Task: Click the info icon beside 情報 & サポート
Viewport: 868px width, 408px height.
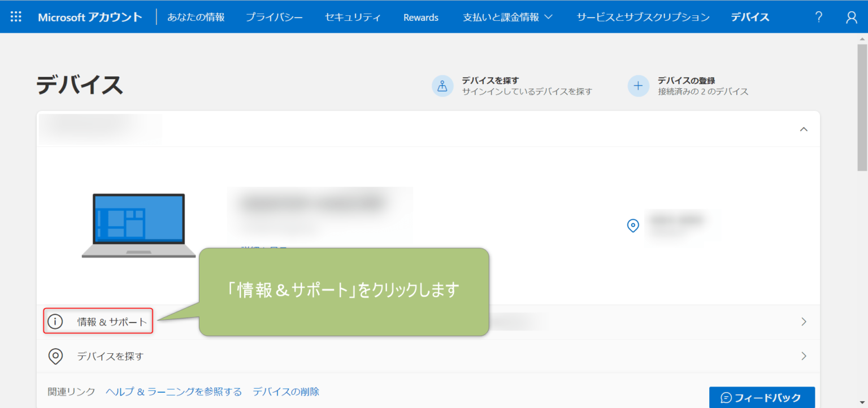Action: (55, 321)
